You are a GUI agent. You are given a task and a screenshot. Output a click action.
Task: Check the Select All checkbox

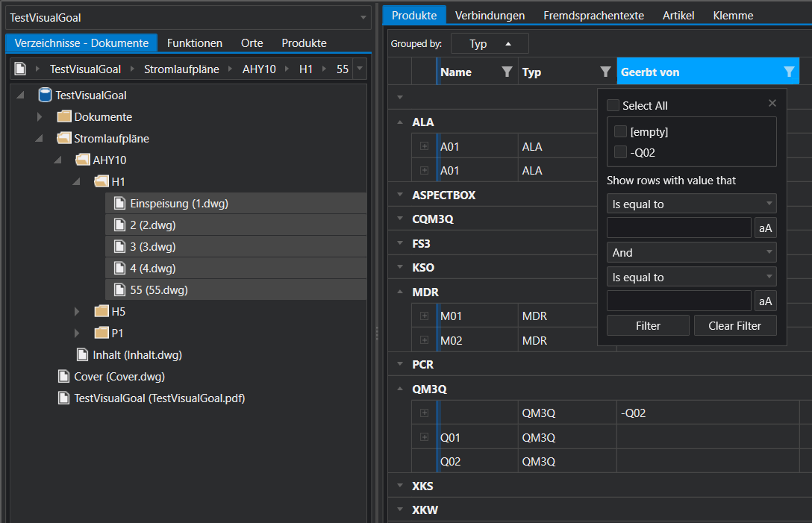(x=613, y=106)
